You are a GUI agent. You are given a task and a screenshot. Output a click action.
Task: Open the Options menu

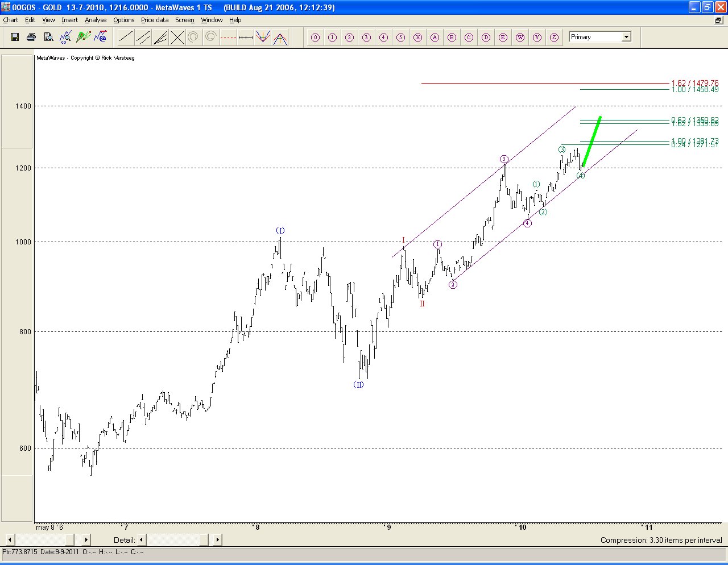123,20
